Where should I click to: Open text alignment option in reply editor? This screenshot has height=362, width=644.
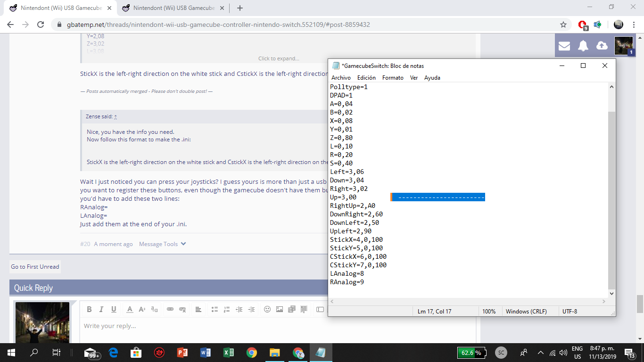pos(198,309)
